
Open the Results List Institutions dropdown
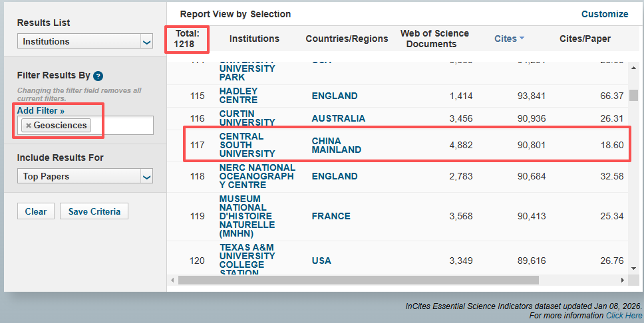pos(85,42)
